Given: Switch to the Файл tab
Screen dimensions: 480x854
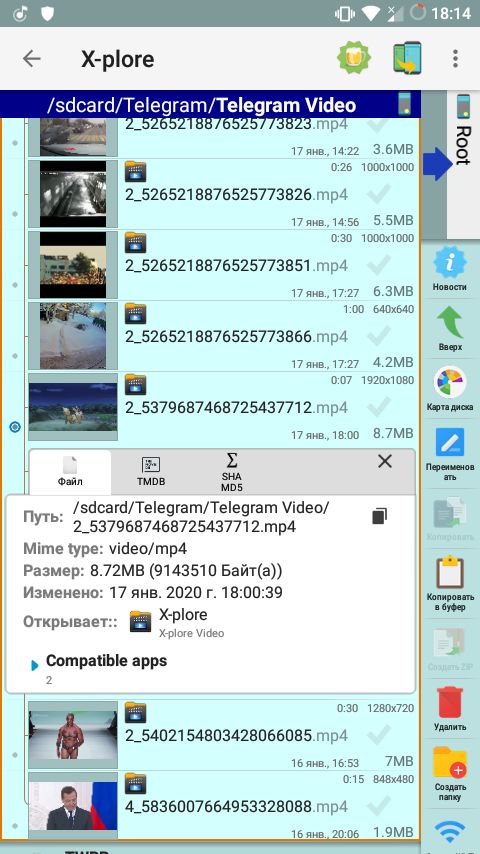Looking at the screenshot, I should click(x=70, y=472).
